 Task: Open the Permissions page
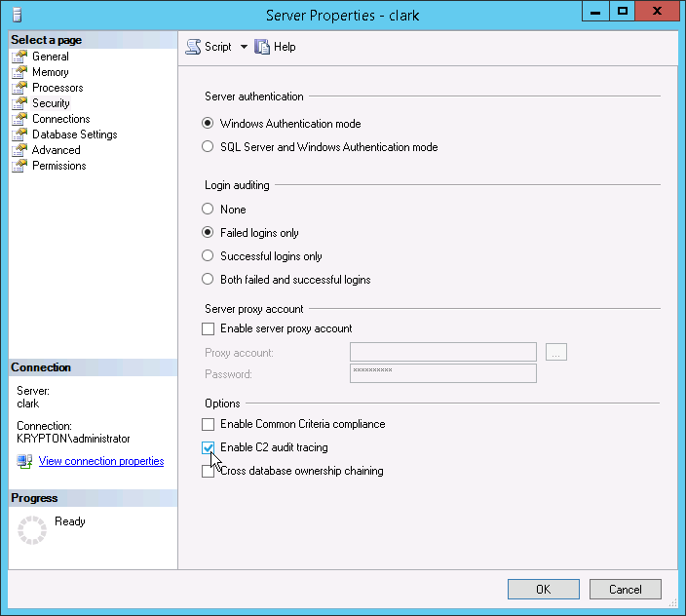(x=59, y=166)
